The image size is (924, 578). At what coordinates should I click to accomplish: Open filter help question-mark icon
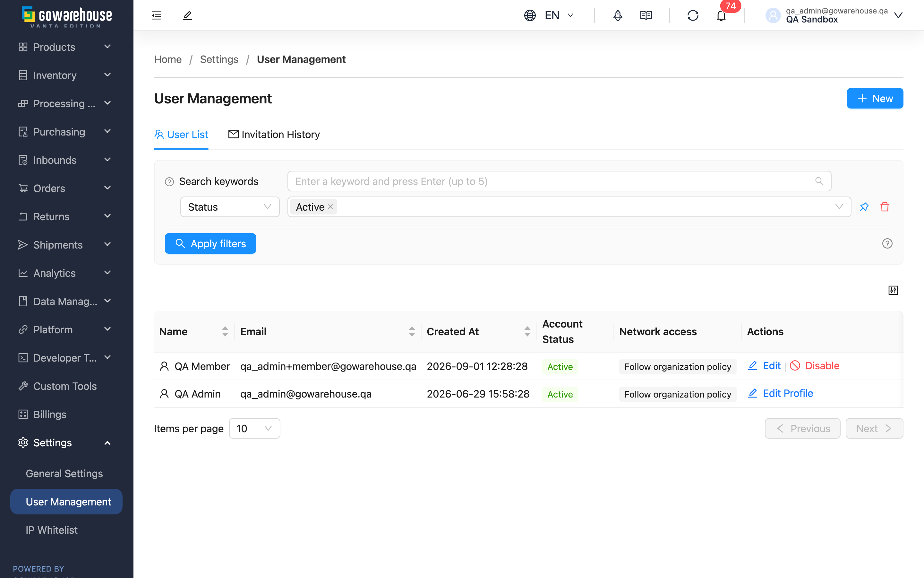pos(887,243)
